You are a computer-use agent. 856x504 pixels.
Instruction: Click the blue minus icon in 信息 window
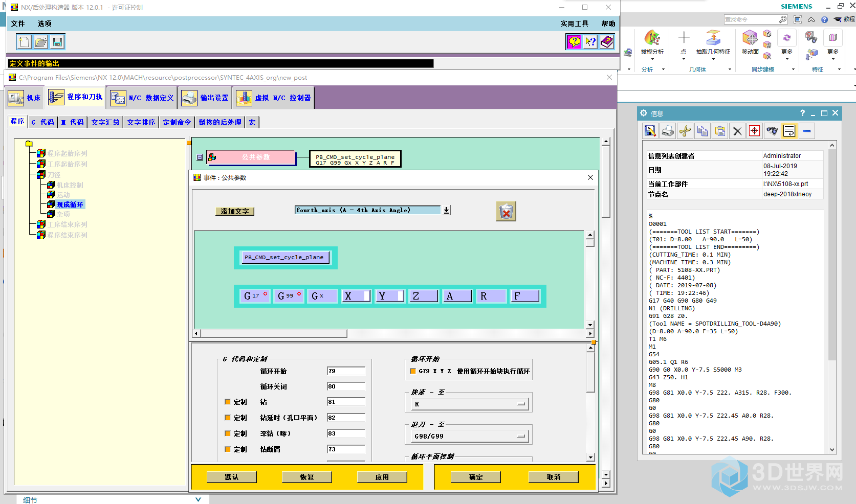pyautogui.click(x=807, y=131)
